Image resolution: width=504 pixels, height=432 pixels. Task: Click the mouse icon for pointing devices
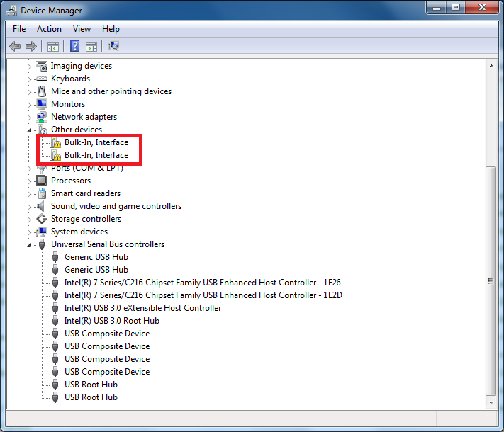42,91
